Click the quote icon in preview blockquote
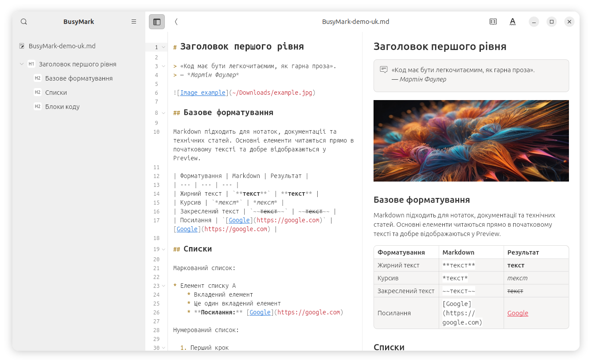Screen dimensions: 592x364 click(384, 70)
